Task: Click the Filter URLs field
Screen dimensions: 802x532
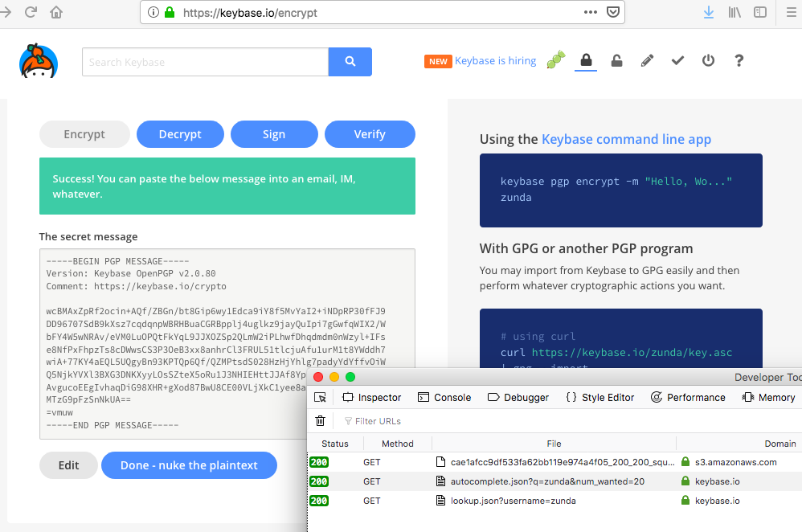Action: point(378,421)
